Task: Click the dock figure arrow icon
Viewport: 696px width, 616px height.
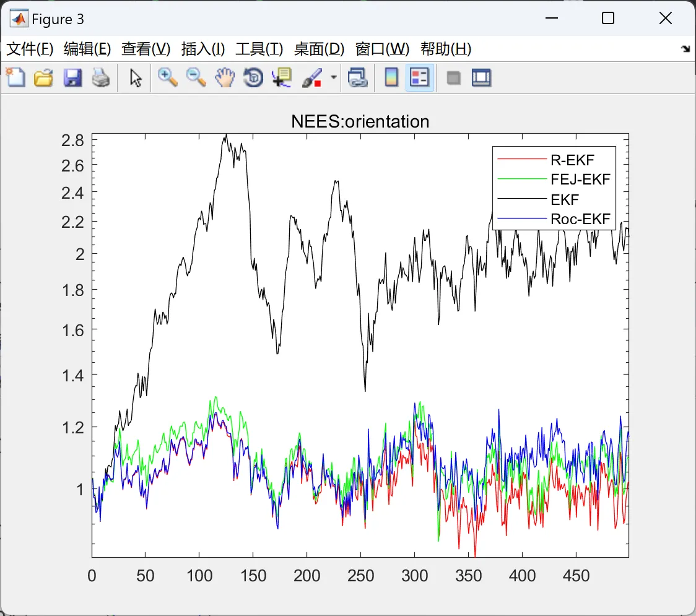Action: coord(685,49)
